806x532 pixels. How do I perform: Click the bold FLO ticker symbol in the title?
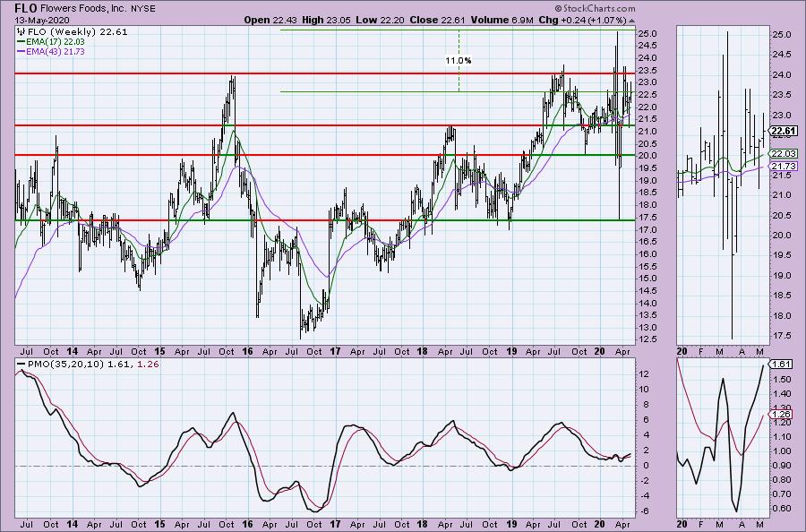(25, 9)
